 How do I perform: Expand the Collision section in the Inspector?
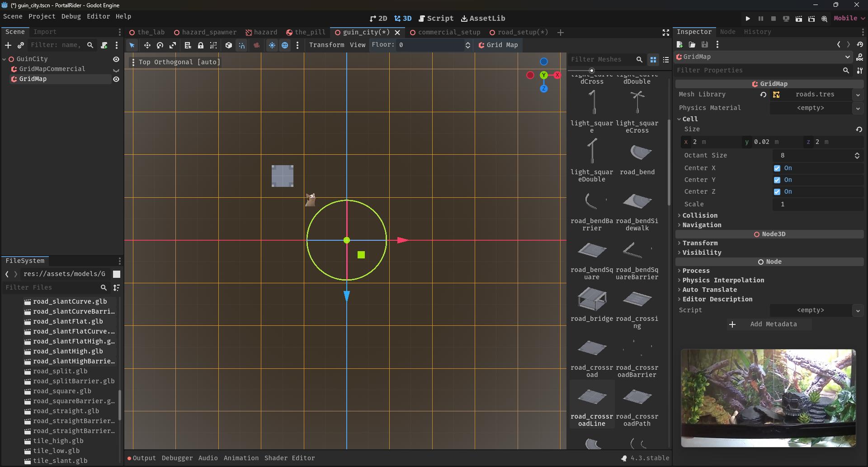pyautogui.click(x=701, y=215)
